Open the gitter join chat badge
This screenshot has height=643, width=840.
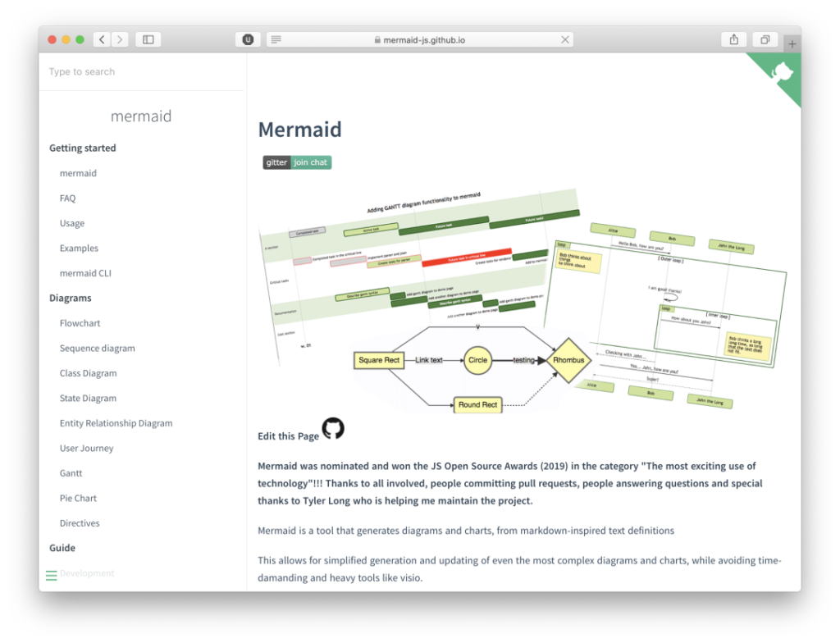point(297,162)
